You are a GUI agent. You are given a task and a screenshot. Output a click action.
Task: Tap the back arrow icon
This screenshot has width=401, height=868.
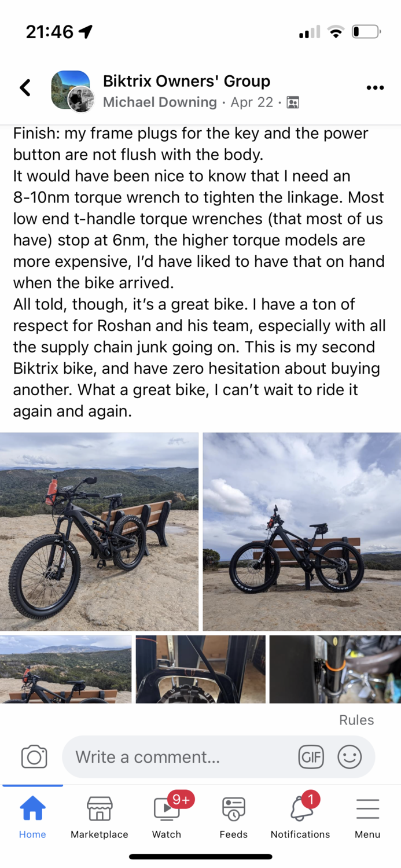(x=25, y=88)
